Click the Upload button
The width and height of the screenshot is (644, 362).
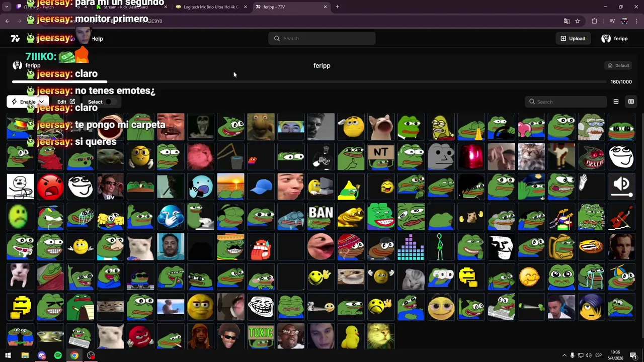(573, 38)
